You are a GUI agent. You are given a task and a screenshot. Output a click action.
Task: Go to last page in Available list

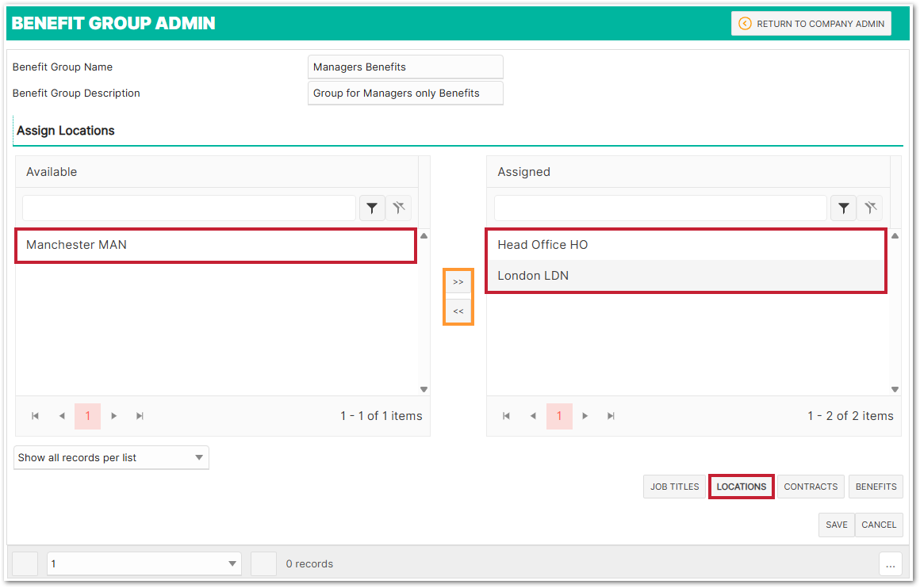click(x=140, y=416)
